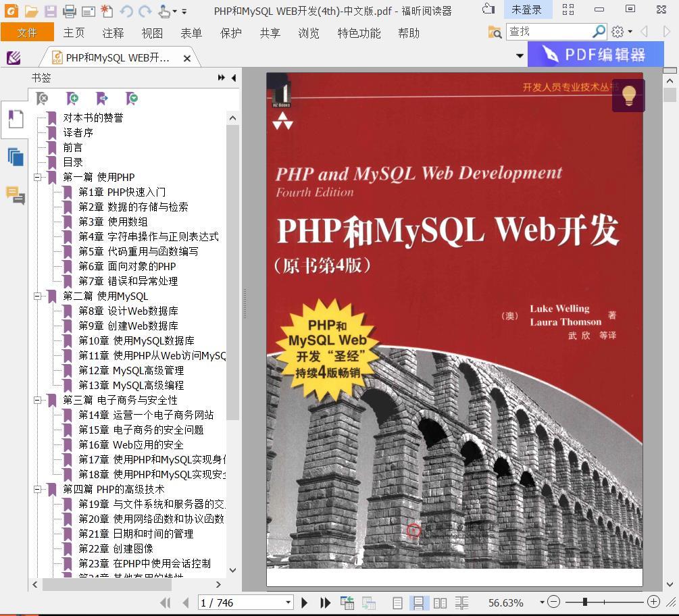This screenshot has width=679, height=616.
Task: Collapse the 第四篇 PHP的高级技术 node
Action: click(38, 489)
